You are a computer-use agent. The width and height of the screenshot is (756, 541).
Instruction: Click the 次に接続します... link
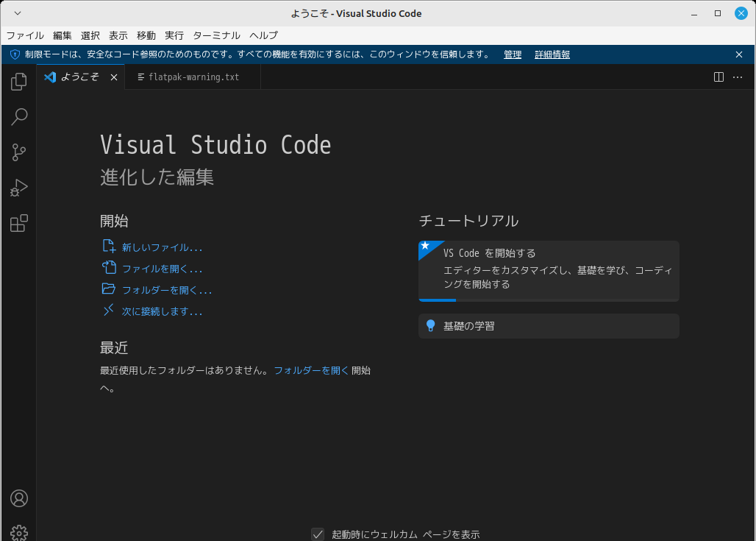[162, 311]
